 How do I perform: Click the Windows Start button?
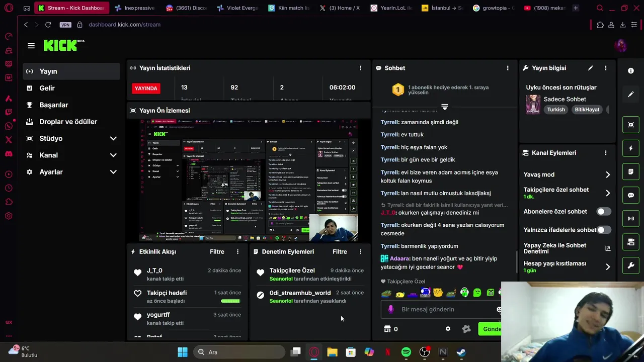(183, 352)
